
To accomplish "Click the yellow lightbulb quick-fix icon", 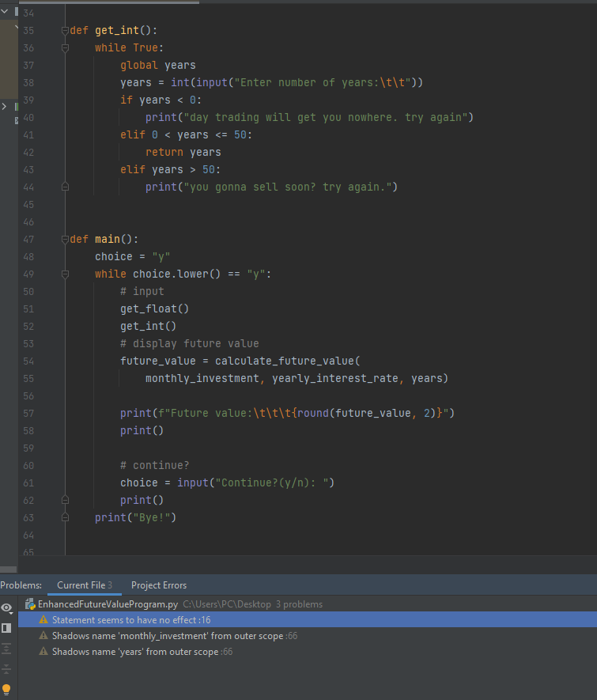I will point(6,690).
